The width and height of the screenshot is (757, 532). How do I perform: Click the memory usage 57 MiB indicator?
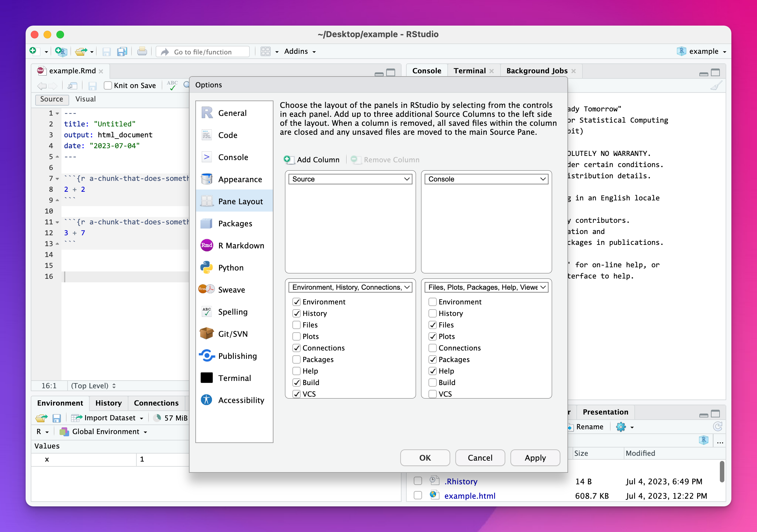pyautogui.click(x=171, y=418)
